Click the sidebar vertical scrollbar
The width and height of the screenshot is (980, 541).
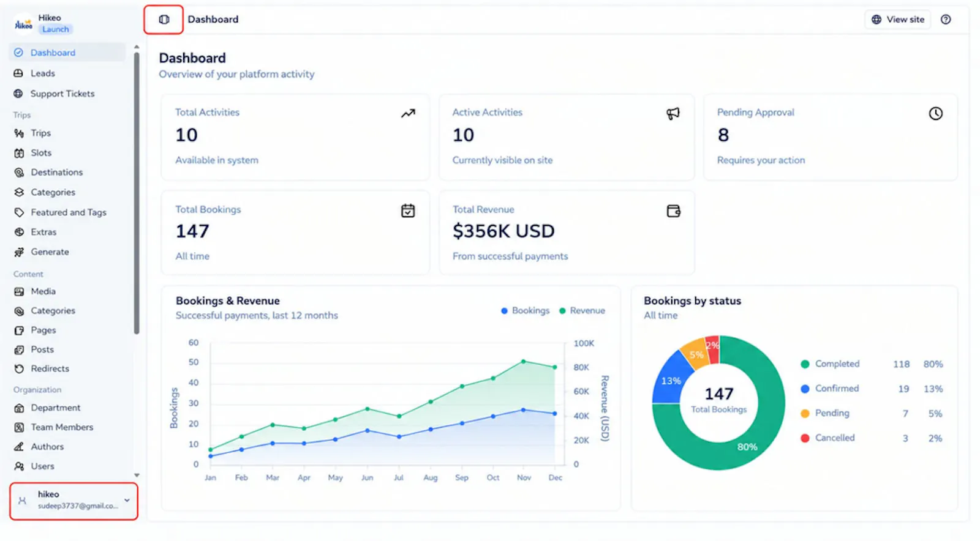click(137, 193)
